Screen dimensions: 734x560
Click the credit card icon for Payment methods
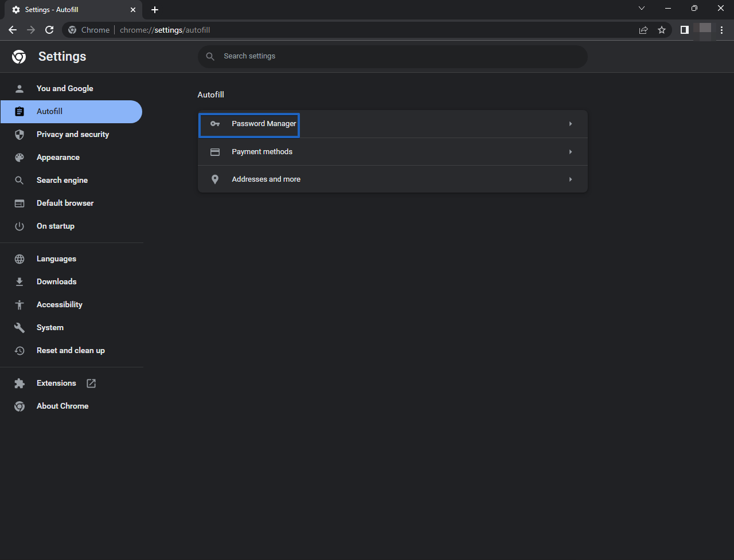tap(215, 152)
